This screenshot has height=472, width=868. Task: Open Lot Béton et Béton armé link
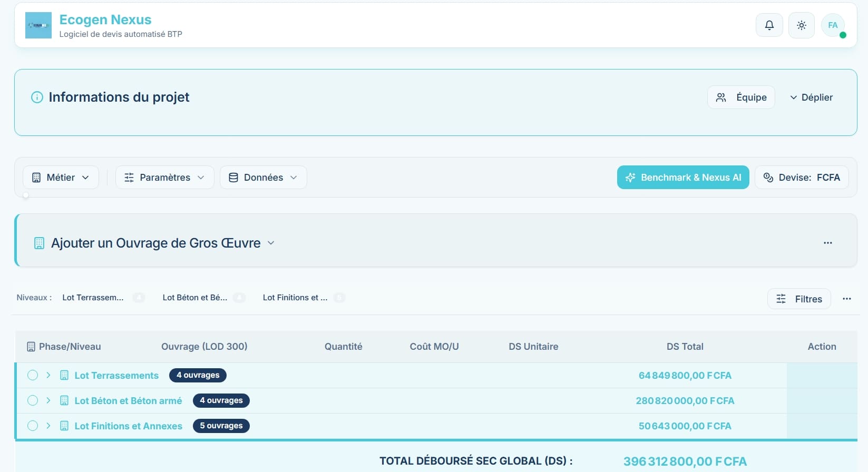point(128,401)
